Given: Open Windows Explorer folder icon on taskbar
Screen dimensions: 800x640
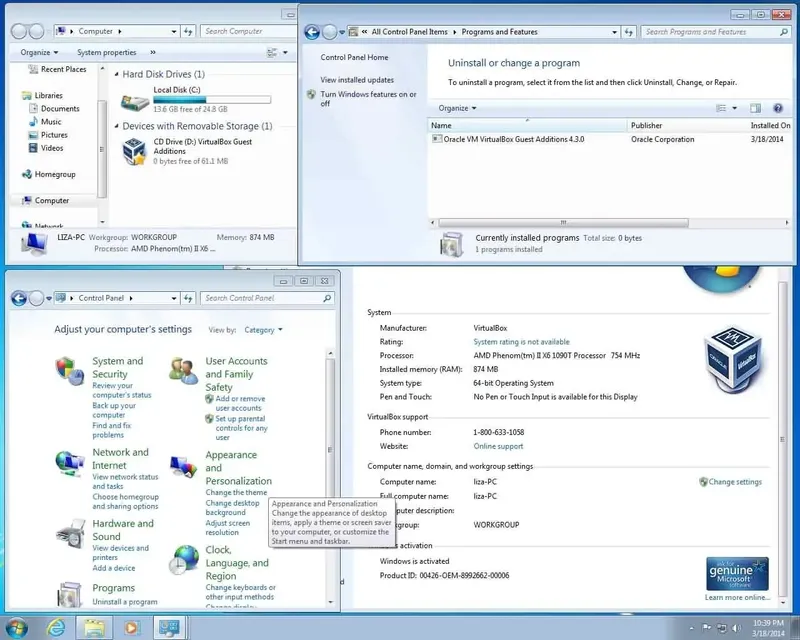Looking at the screenshot, I should [94, 628].
